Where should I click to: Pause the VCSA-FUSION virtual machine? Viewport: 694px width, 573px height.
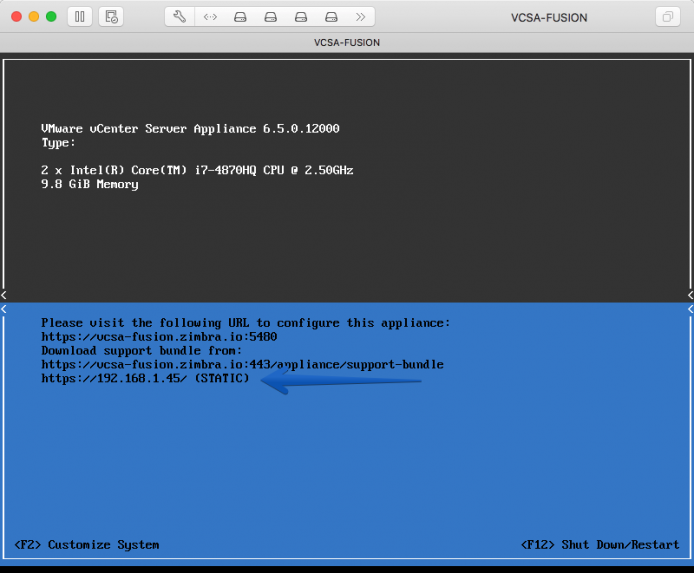[80, 17]
